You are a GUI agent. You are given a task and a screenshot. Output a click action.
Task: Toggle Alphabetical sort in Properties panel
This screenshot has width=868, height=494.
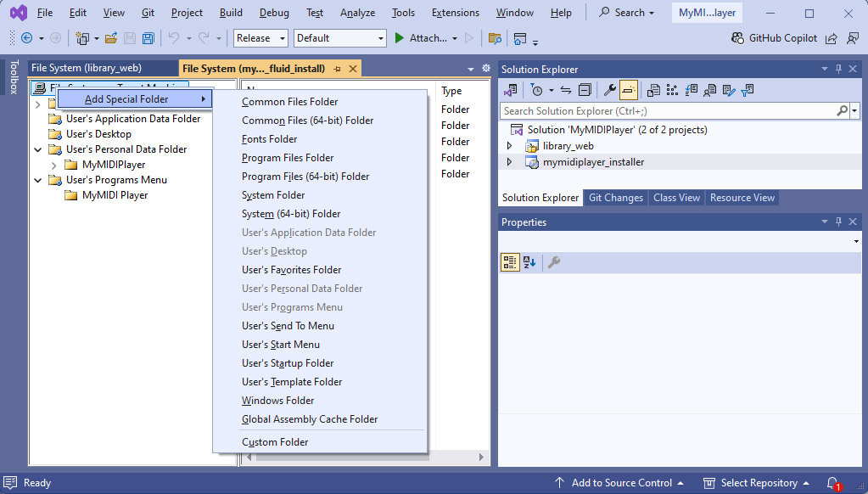pyautogui.click(x=529, y=262)
